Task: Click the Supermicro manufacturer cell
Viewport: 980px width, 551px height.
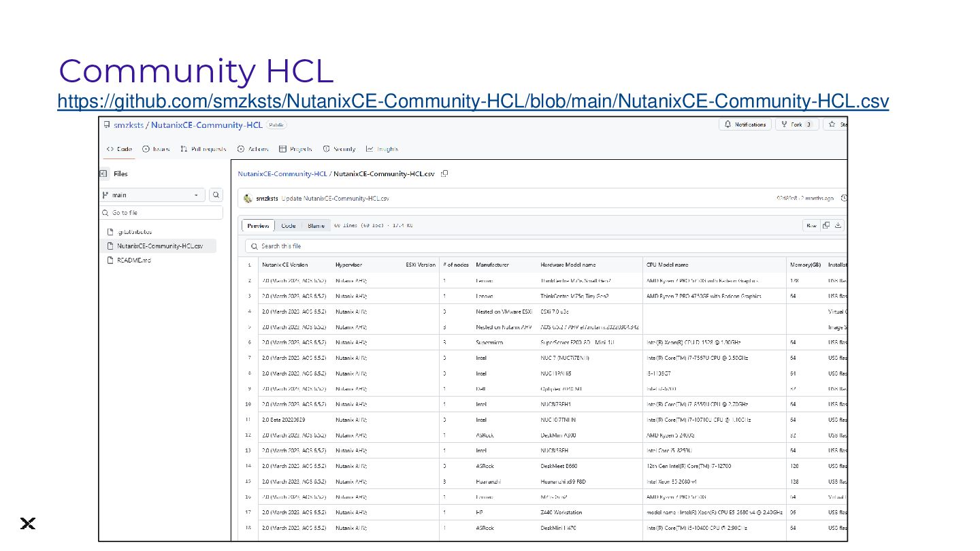Action: 489,343
